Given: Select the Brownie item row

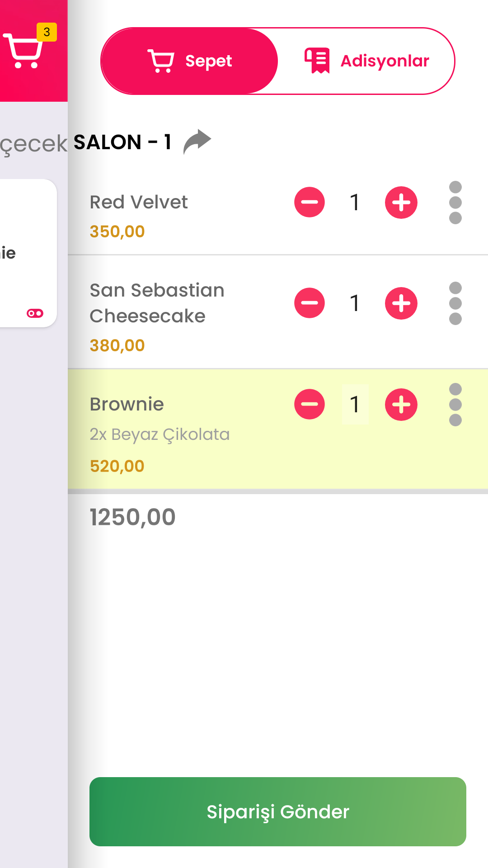Looking at the screenshot, I should pyautogui.click(x=190, y=452).
